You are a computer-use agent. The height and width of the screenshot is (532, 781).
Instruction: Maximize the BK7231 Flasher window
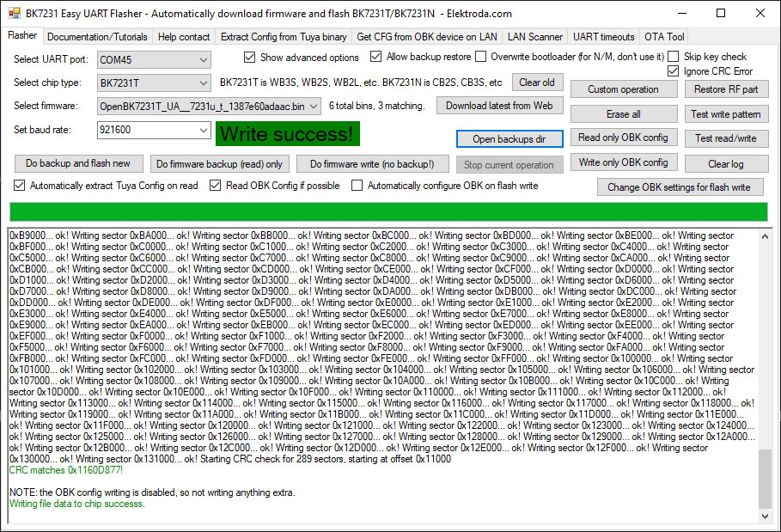[721, 14]
